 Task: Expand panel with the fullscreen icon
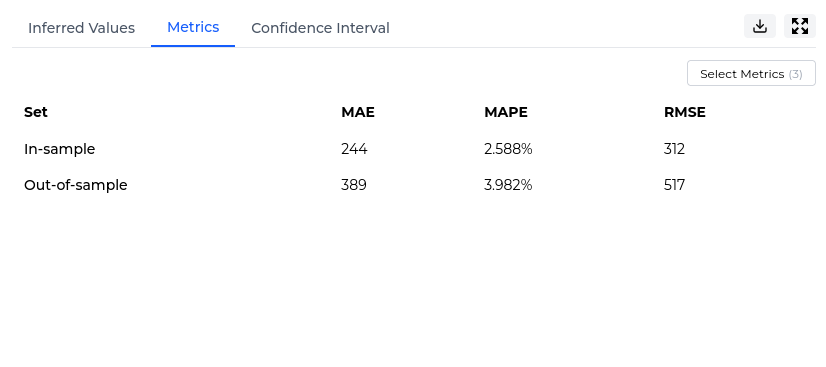point(800,26)
